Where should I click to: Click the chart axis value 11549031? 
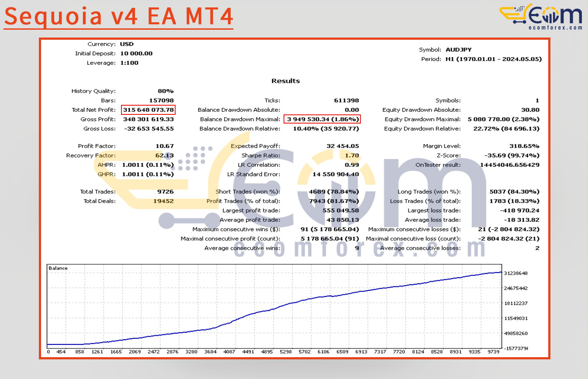click(516, 318)
